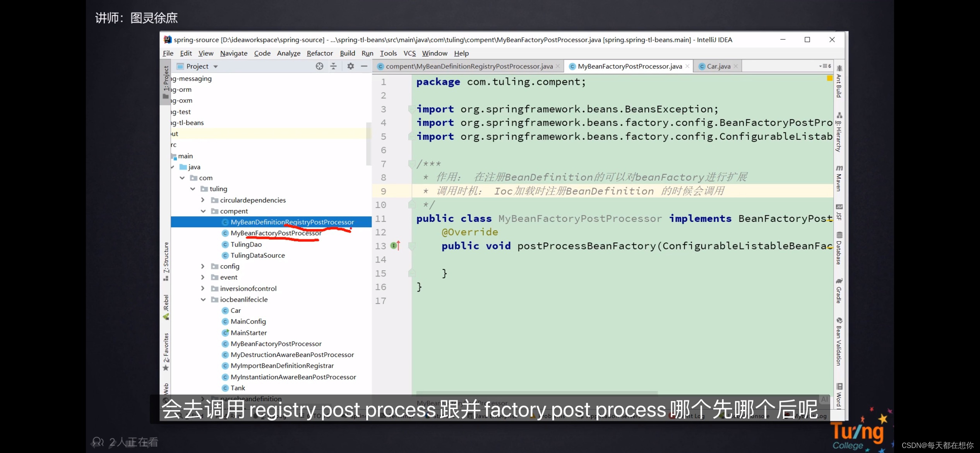Select Car class under iocbeanlifecicle
This screenshot has height=453, width=980.
point(235,311)
